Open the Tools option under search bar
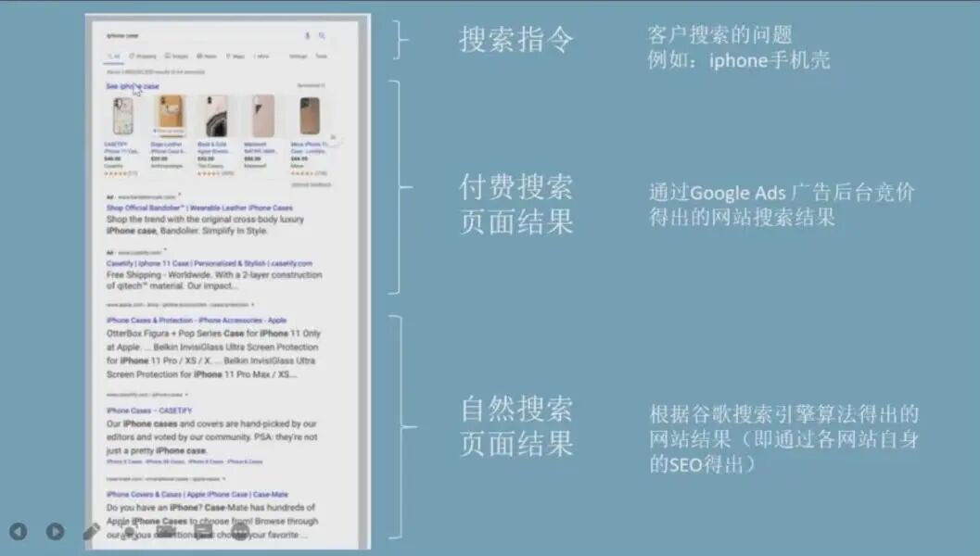Image resolution: width=980 pixels, height=556 pixels. 321,57
